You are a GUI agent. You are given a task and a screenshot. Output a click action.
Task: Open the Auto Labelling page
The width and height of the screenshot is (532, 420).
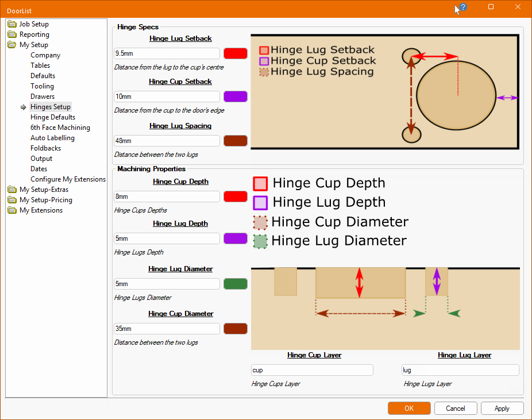coord(52,138)
